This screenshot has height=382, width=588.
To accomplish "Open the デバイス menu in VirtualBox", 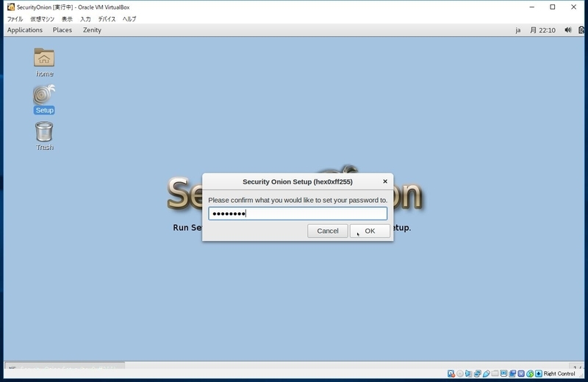I will (x=107, y=19).
